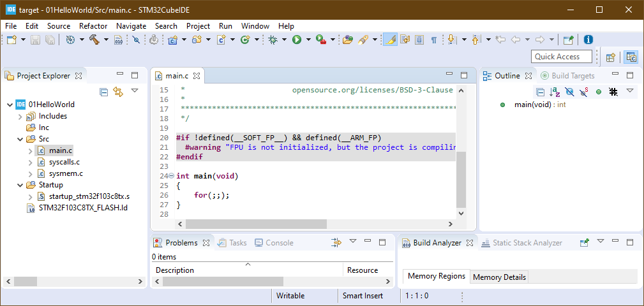Toggle Hide Inactive Elements hash icon in Outline

pyautogui.click(x=613, y=92)
